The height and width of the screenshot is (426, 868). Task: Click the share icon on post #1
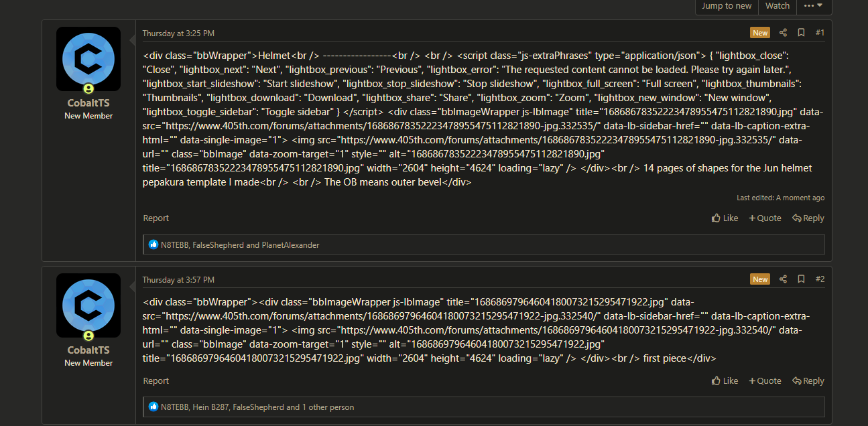783,33
